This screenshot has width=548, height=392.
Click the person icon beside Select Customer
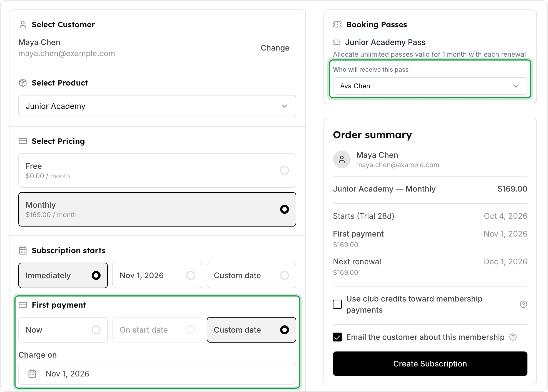point(23,24)
